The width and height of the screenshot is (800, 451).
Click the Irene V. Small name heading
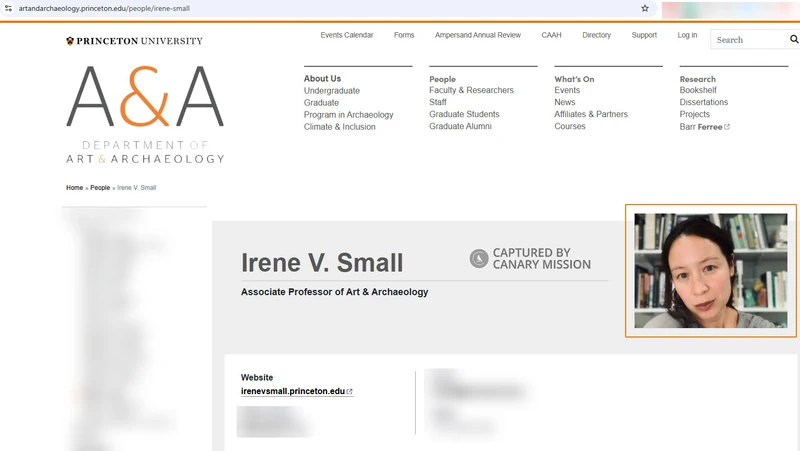322,263
